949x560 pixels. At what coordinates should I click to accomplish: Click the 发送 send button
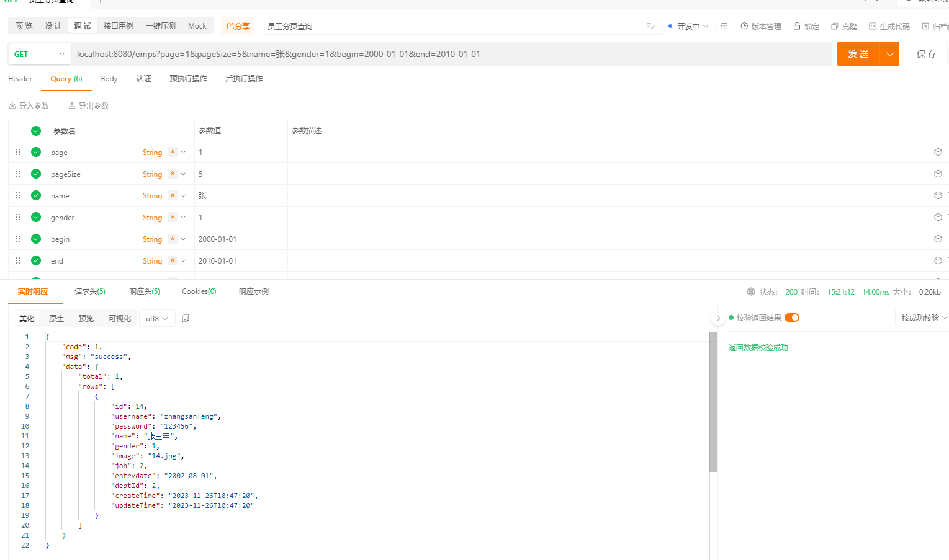point(858,54)
